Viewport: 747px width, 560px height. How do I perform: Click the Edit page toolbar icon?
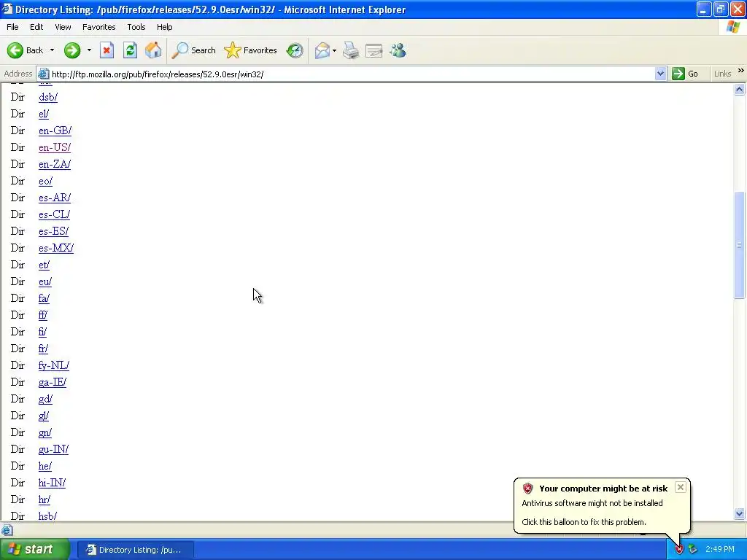pyautogui.click(x=374, y=50)
